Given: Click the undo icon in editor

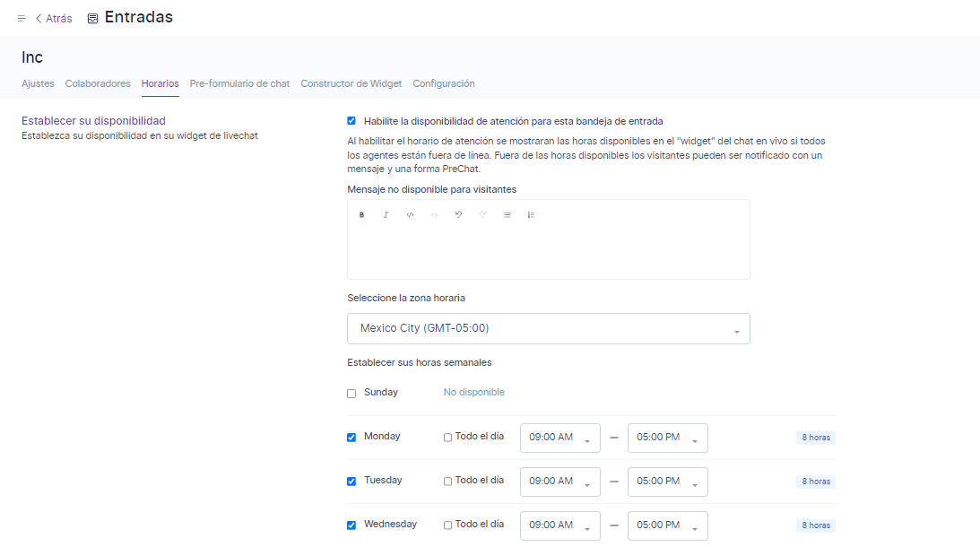Looking at the screenshot, I should [x=458, y=215].
